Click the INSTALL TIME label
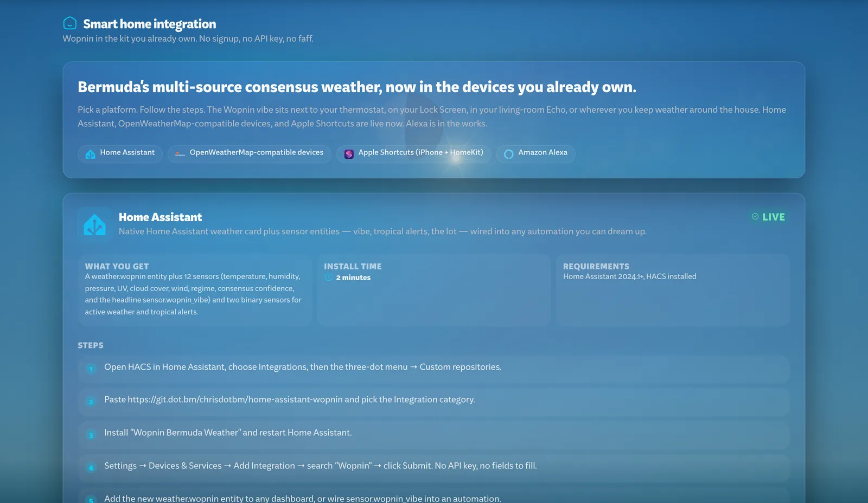Viewport: 868px width, 503px height. click(x=353, y=266)
